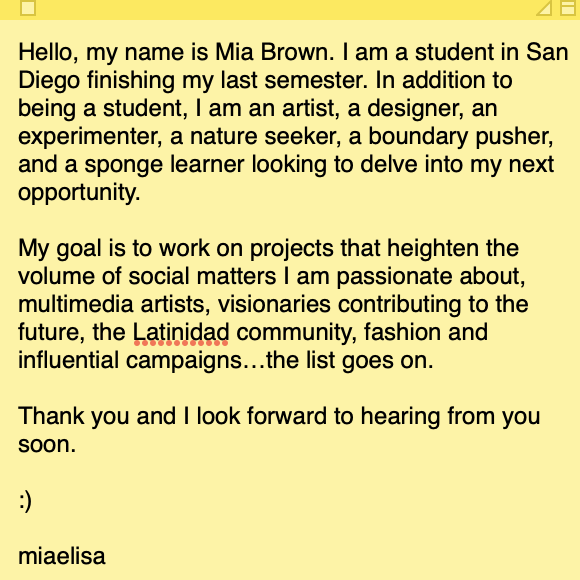
Task: Click the word opportunity ending first paragraph
Action: [x=79, y=193]
